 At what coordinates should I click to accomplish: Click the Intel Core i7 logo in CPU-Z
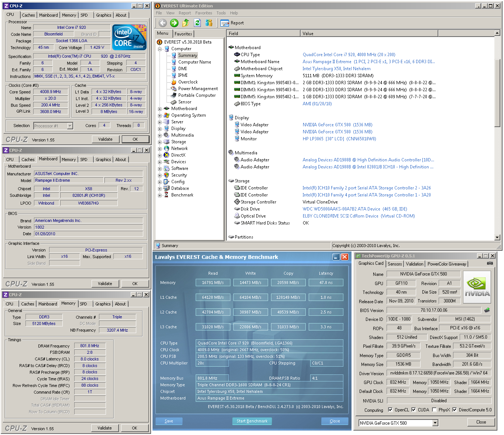[x=129, y=37]
